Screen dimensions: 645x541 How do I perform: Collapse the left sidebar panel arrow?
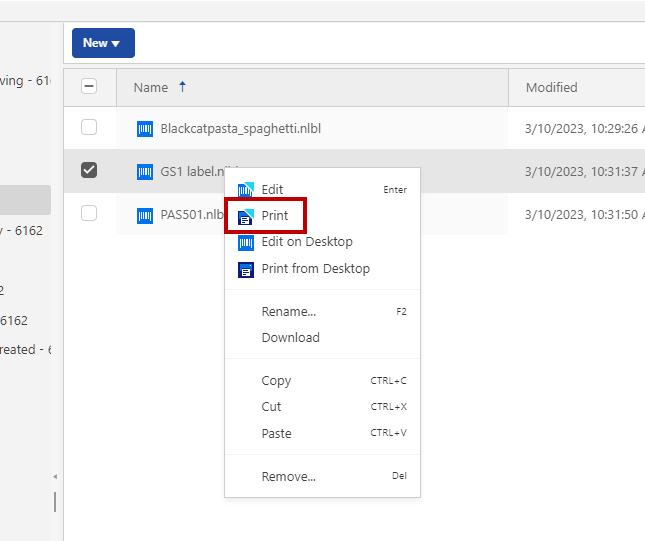[x=55, y=476]
